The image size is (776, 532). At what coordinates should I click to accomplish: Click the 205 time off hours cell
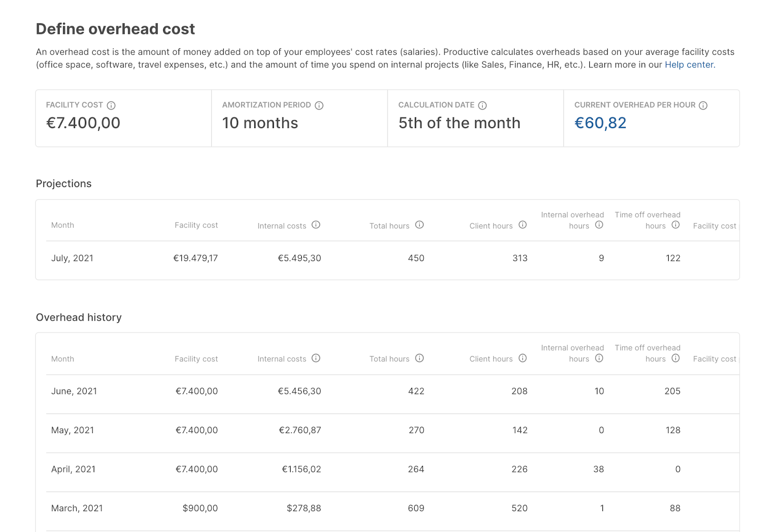click(672, 391)
